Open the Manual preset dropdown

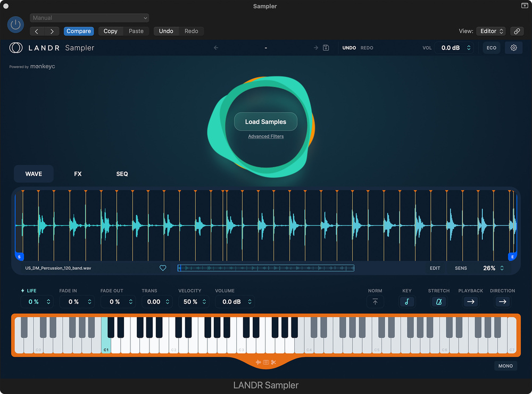point(89,18)
